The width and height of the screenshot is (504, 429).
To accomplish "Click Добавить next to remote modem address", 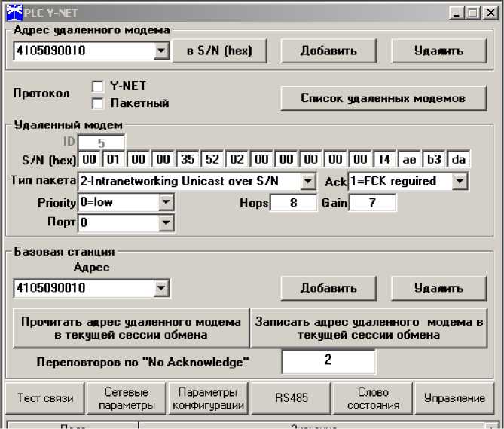I will (328, 51).
